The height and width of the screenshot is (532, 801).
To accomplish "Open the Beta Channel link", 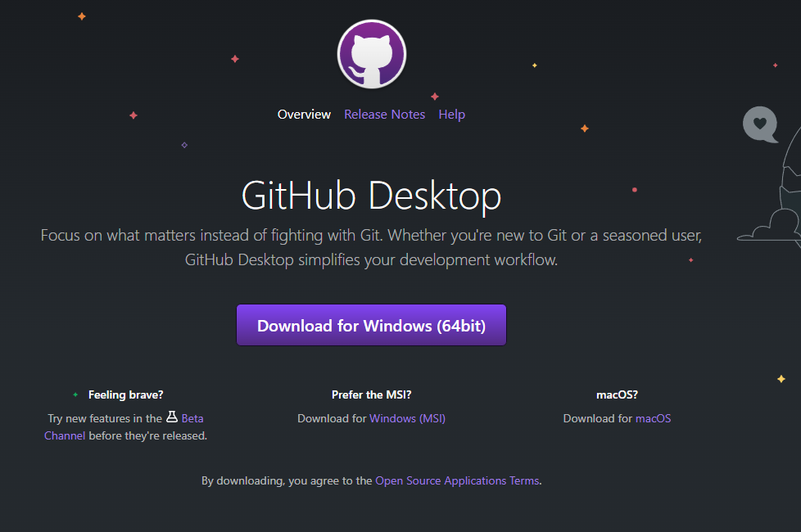I will click(192, 418).
